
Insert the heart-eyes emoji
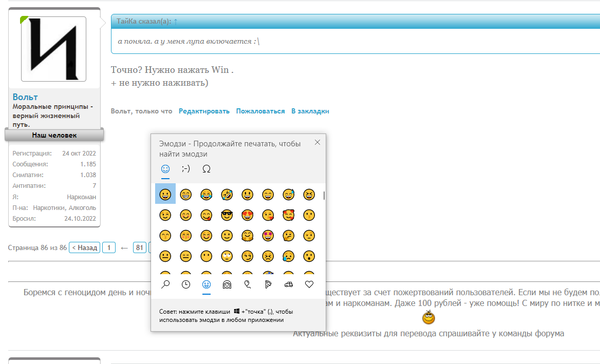pos(248,215)
